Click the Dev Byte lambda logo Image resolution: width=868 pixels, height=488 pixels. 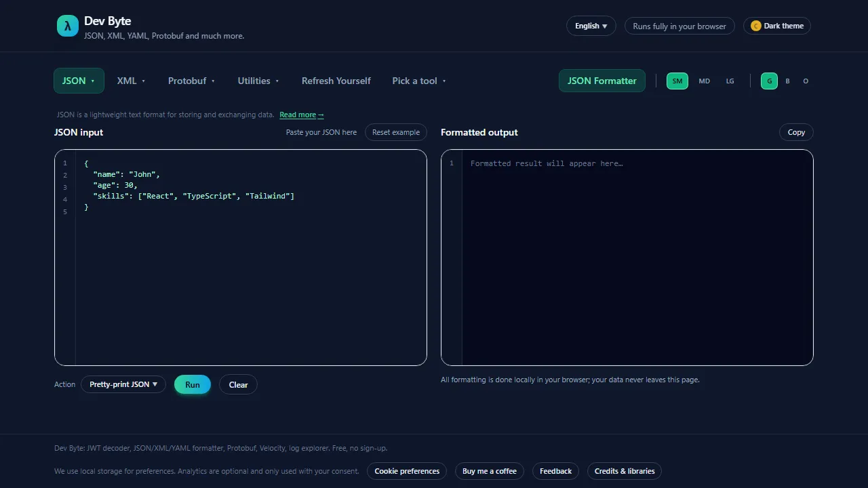click(68, 26)
